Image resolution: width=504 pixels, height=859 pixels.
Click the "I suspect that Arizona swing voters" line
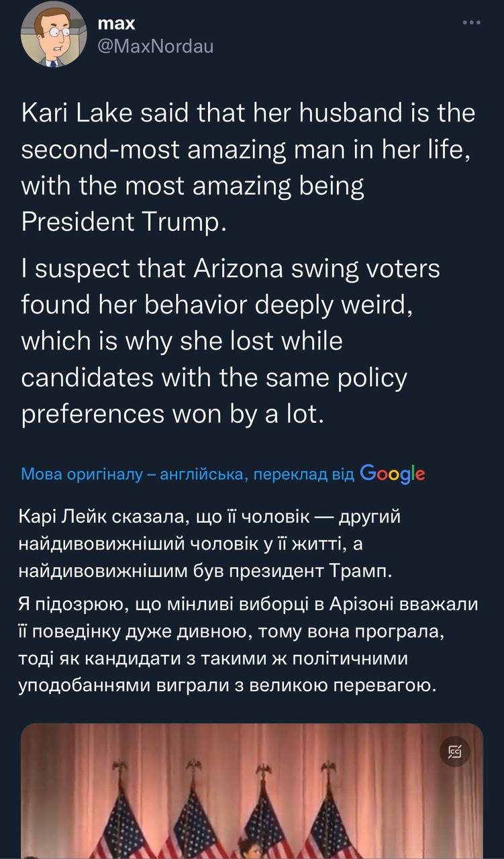pos(231,269)
